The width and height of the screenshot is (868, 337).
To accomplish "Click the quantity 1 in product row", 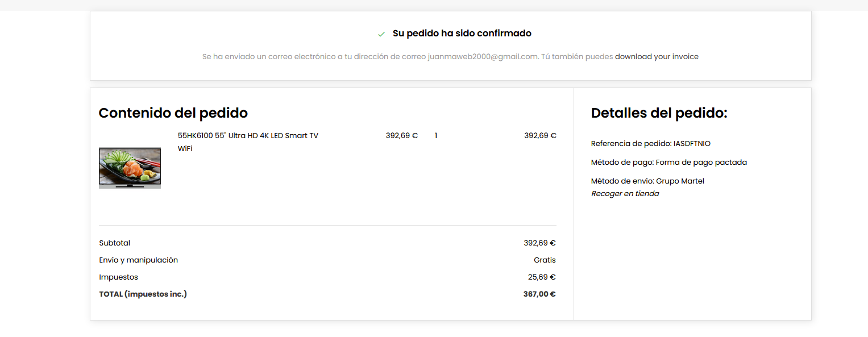I will [x=436, y=136].
